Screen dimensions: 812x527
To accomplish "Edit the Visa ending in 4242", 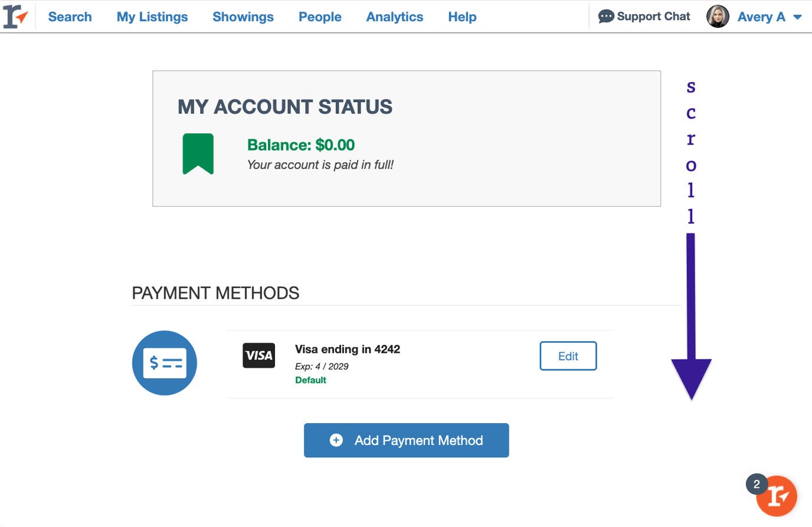I will (568, 356).
